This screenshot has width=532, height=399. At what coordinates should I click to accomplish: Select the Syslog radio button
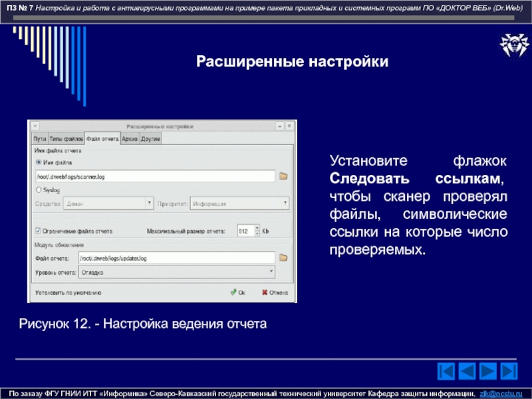pyautogui.click(x=38, y=190)
